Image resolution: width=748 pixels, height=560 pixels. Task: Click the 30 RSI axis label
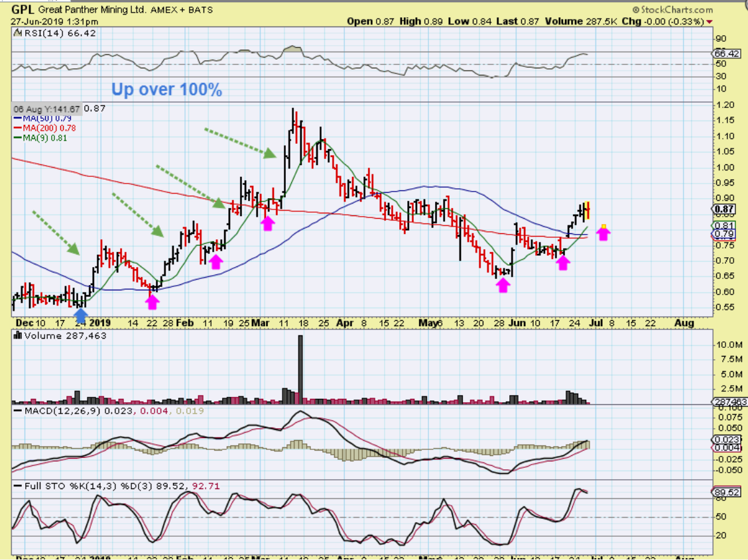[721, 77]
